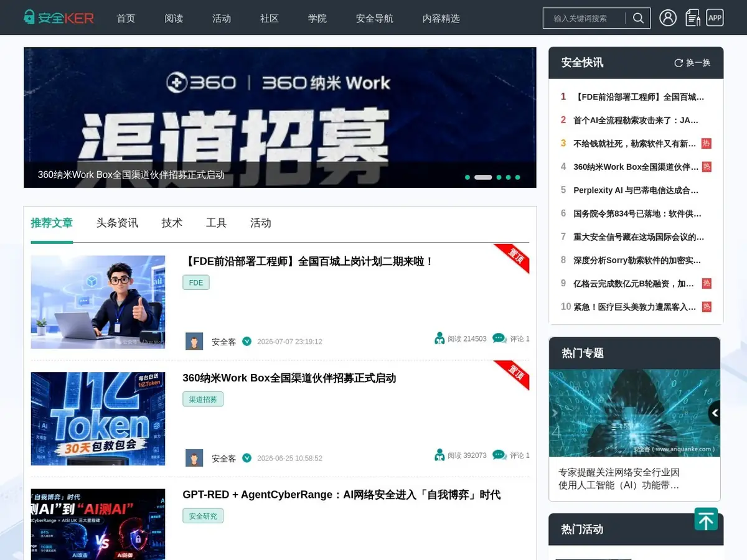This screenshot has width=747, height=560.
Task: Switch to the 头条资讯 tab
Action: [x=117, y=223]
